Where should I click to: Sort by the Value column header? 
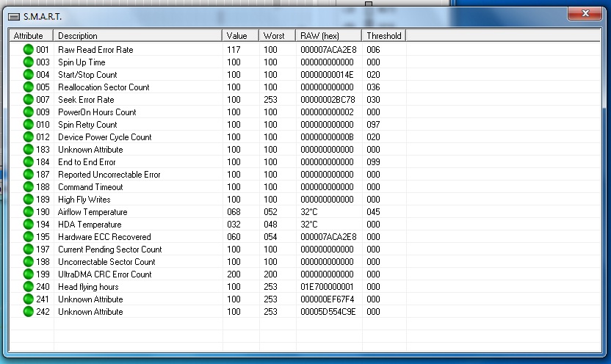pos(240,36)
